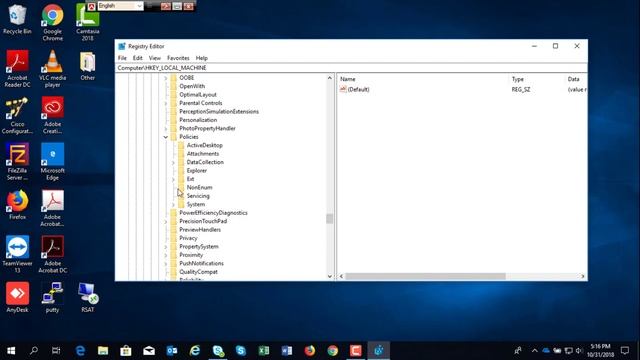Click the values pane horizontal scrollbar
This screenshot has width=640, height=360.
pos(426,276)
